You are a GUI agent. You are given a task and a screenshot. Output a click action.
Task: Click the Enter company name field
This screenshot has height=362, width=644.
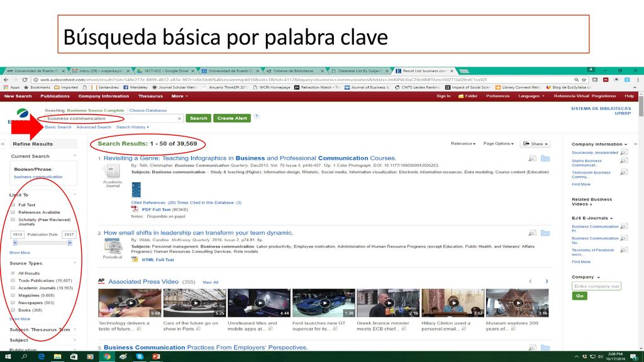click(596, 286)
